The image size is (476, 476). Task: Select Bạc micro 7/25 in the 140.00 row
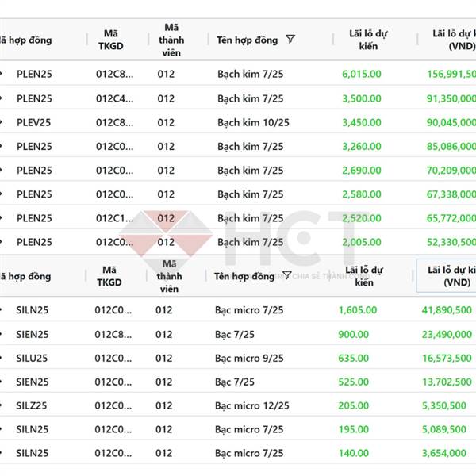click(x=249, y=453)
